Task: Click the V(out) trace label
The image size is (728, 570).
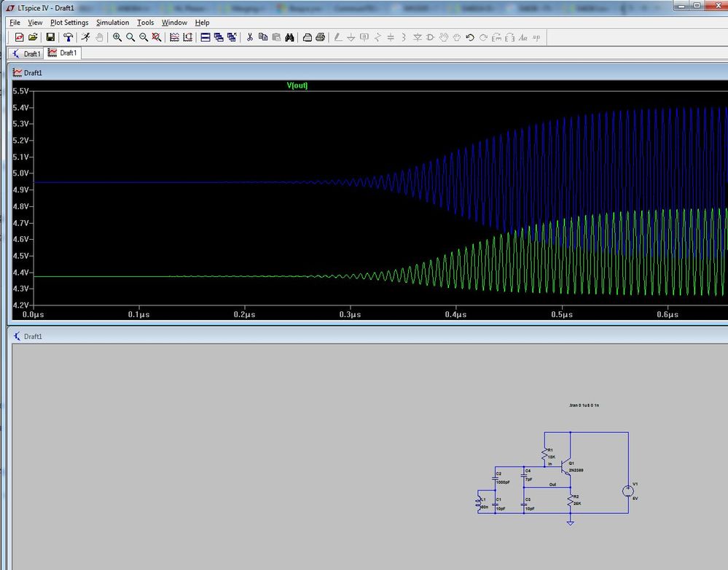Action: tap(297, 85)
